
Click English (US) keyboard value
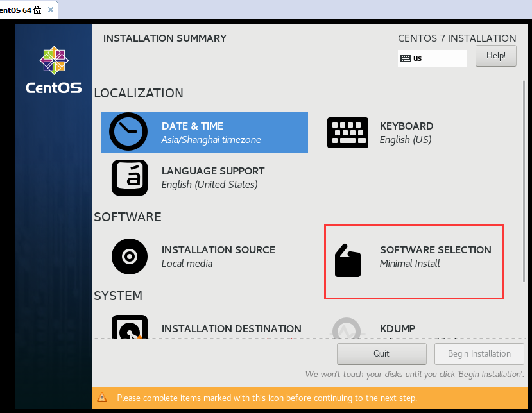pos(406,140)
